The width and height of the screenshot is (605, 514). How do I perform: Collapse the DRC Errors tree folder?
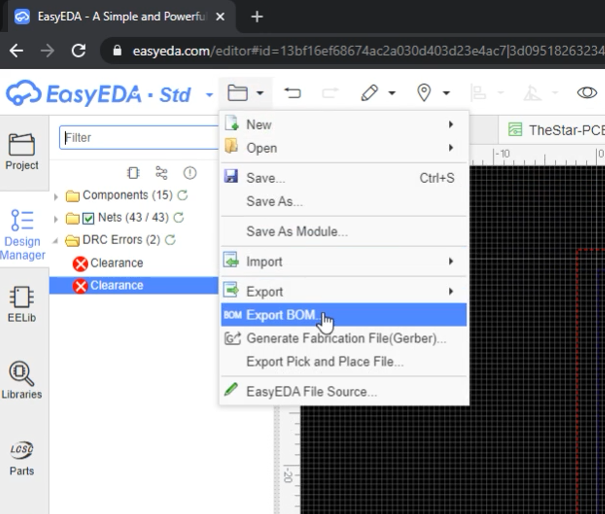(57, 240)
